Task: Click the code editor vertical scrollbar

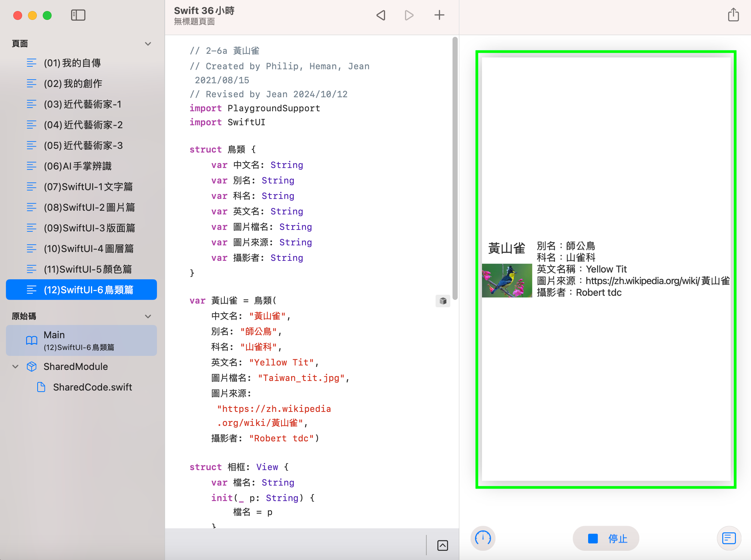Action: (455, 168)
